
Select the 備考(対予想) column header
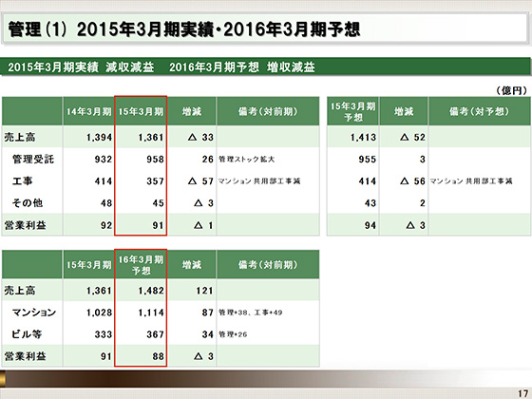pyautogui.click(x=479, y=111)
